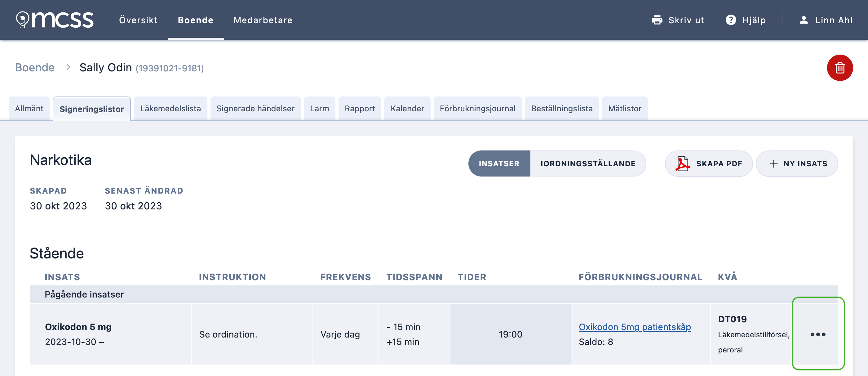The height and width of the screenshot is (376, 868).
Task: Switch the toggle to Iordningsställande view
Action: coord(588,163)
